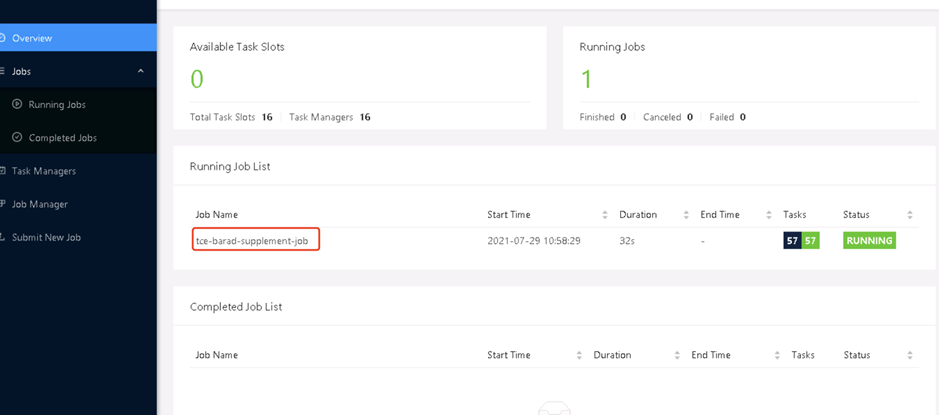Click the green RUNNING status badge
Image resolution: width=939 pixels, height=415 pixels.
pyautogui.click(x=869, y=241)
